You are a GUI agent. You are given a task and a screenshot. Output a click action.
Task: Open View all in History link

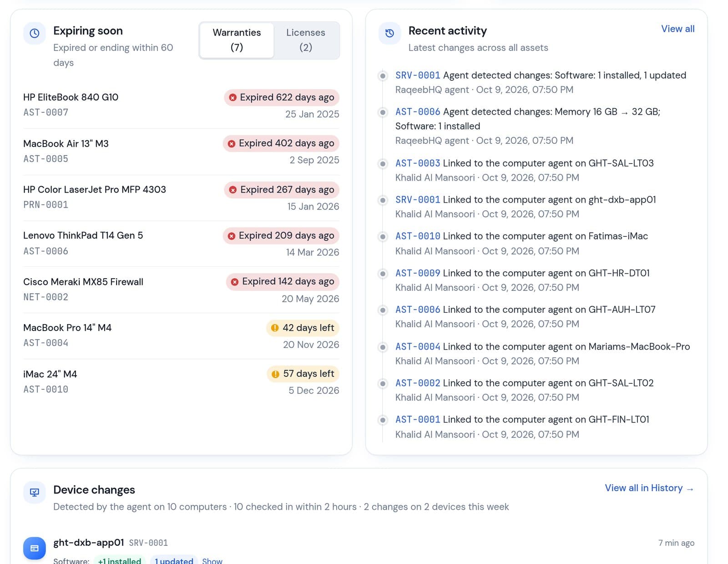(x=649, y=488)
